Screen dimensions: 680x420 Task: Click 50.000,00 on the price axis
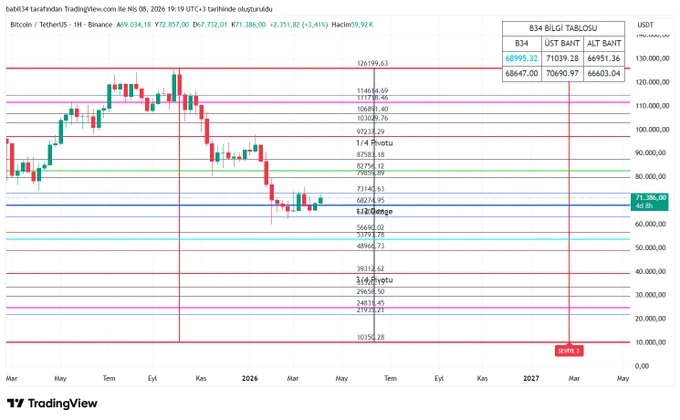click(x=651, y=248)
